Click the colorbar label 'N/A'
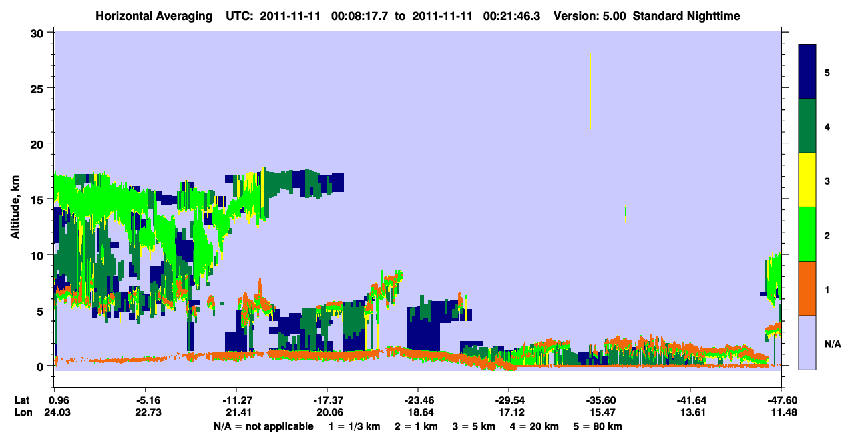This screenshot has width=868, height=445. pyautogui.click(x=832, y=344)
